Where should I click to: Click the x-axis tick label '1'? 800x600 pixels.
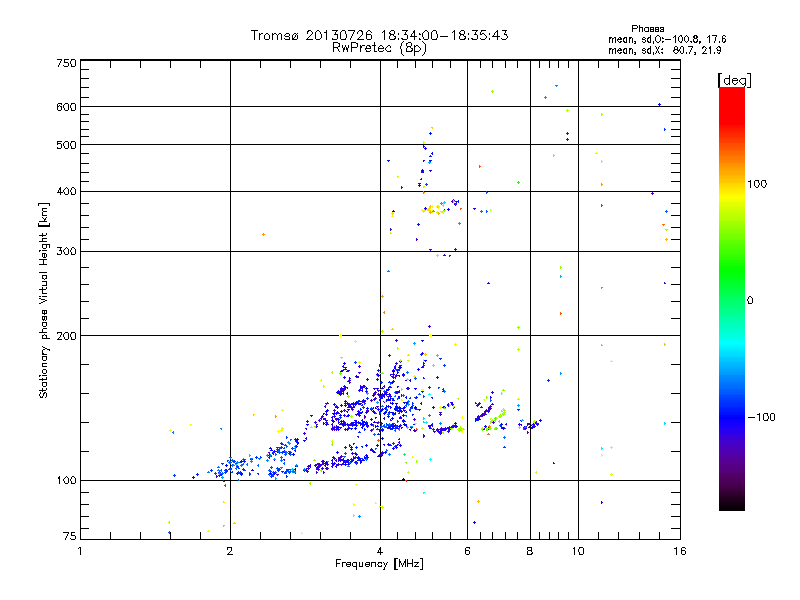click(80, 551)
